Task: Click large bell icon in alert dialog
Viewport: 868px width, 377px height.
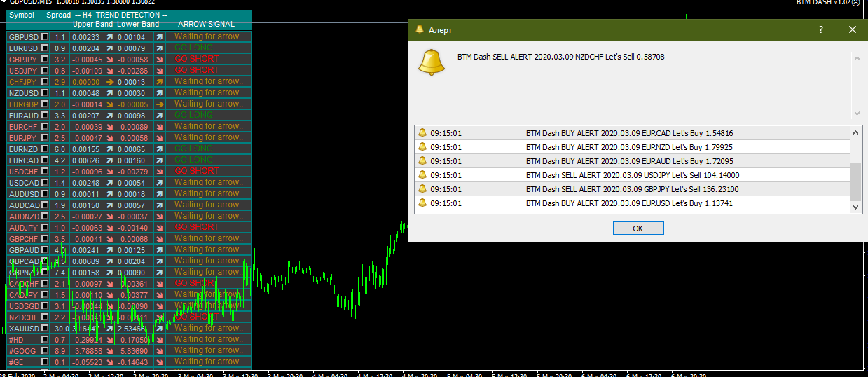Action: coord(432,62)
